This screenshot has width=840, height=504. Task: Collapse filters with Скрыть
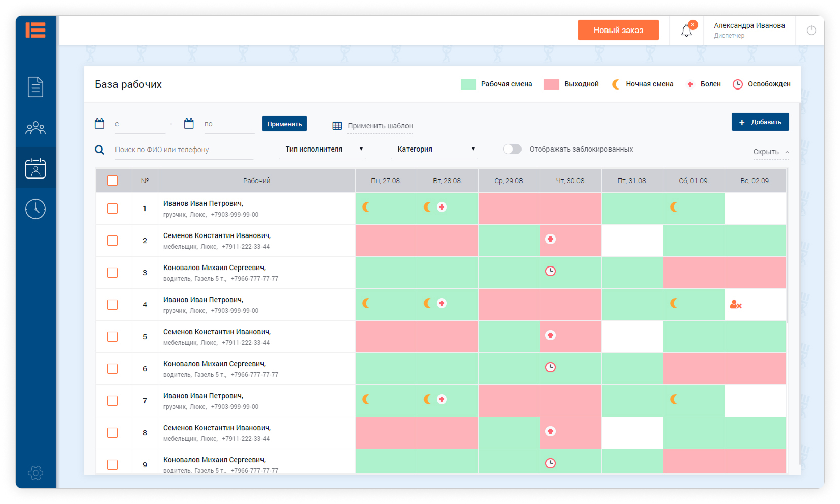pyautogui.click(x=770, y=152)
